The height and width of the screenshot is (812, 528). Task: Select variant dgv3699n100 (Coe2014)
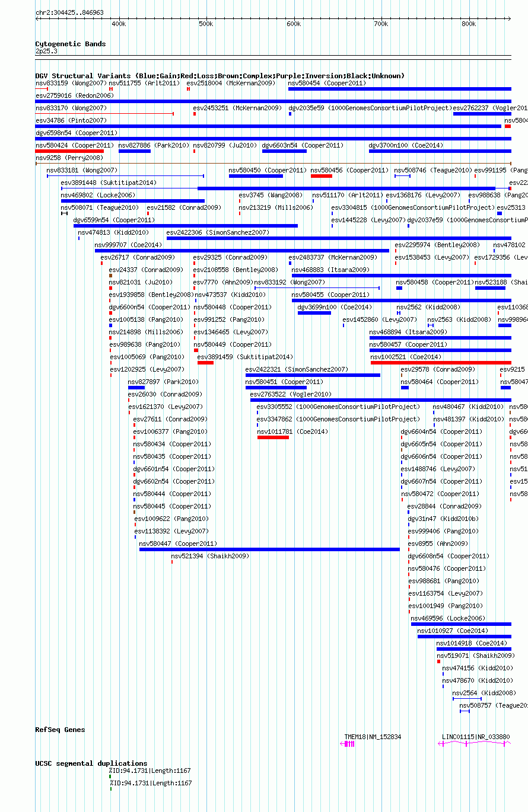point(314,313)
